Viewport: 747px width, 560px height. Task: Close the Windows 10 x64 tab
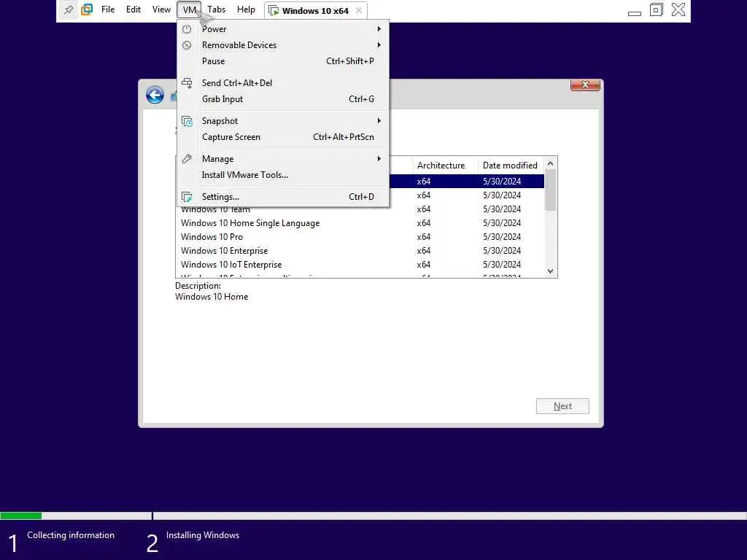click(359, 10)
